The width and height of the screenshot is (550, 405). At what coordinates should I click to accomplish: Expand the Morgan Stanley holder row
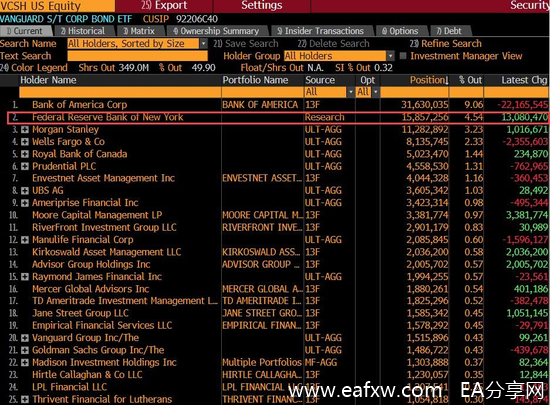(x=25, y=130)
